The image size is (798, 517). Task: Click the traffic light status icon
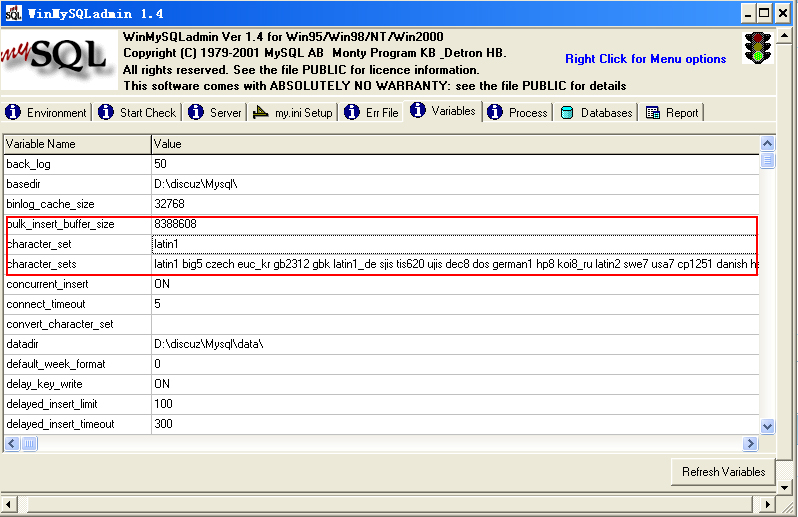[758, 48]
